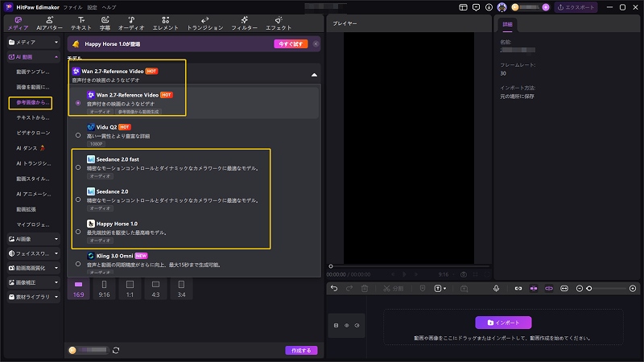Toggle the purple magnetic snap icon
The width and height of the screenshot is (644, 362).
click(534, 289)
